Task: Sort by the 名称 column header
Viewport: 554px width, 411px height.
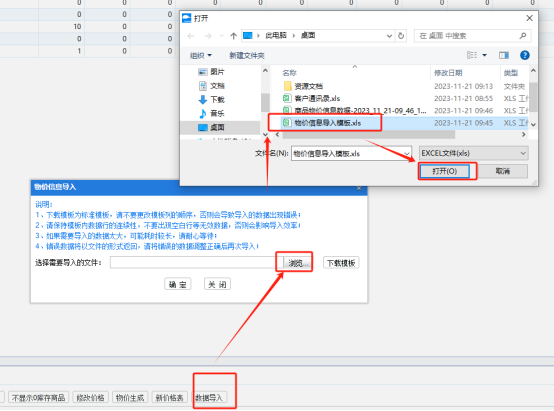Action: [x=289, y=73]
